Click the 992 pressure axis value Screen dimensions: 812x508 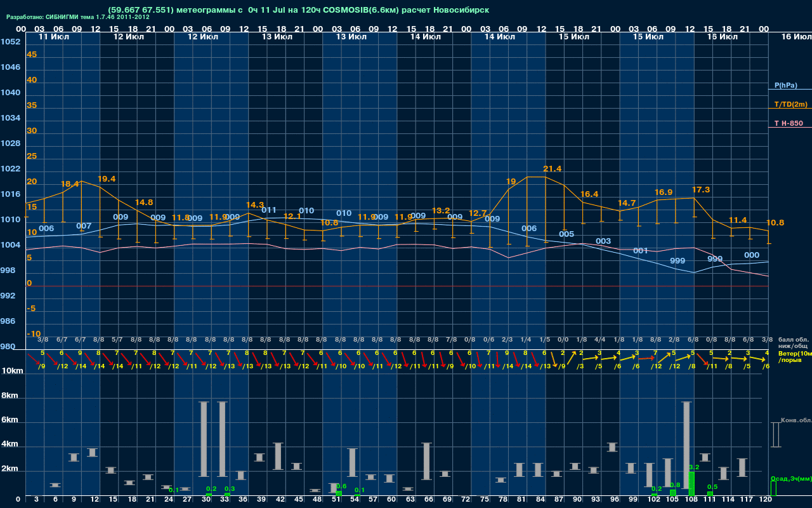coord(8,296)
